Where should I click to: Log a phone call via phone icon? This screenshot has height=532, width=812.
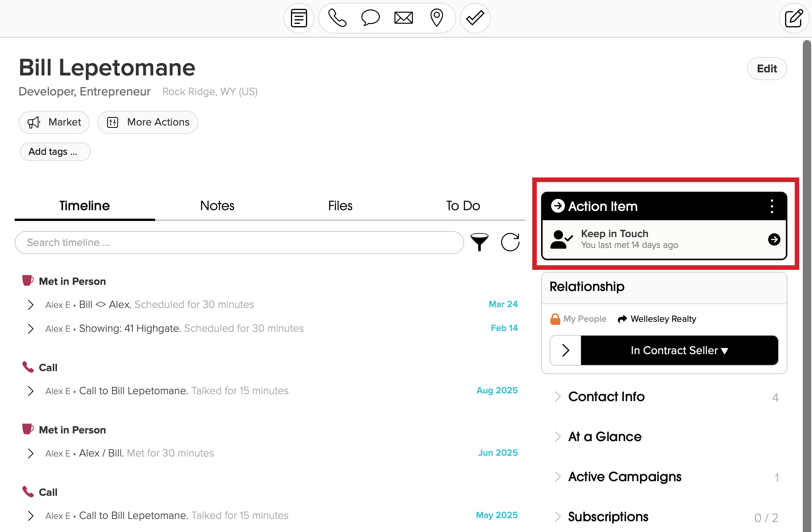coord(337,18)
